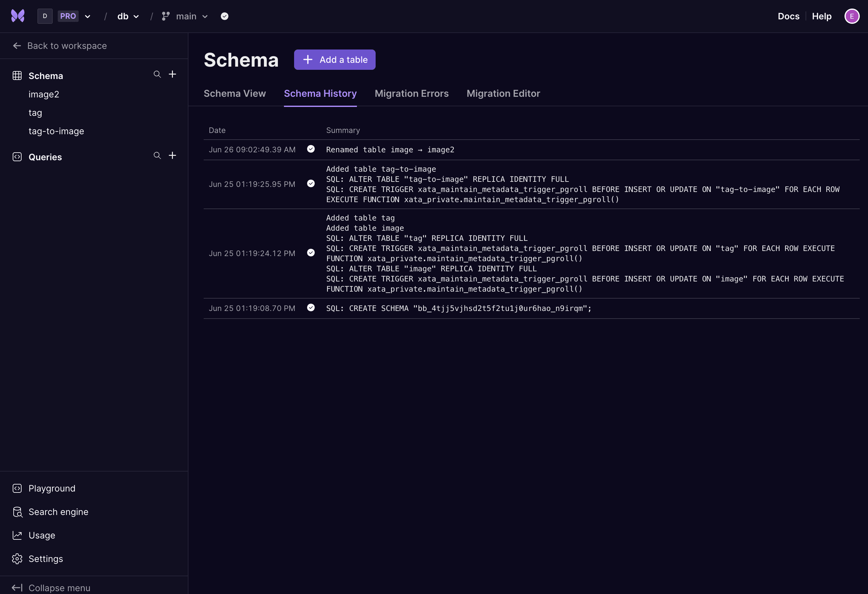Click the git branch icon beside main

166,16
